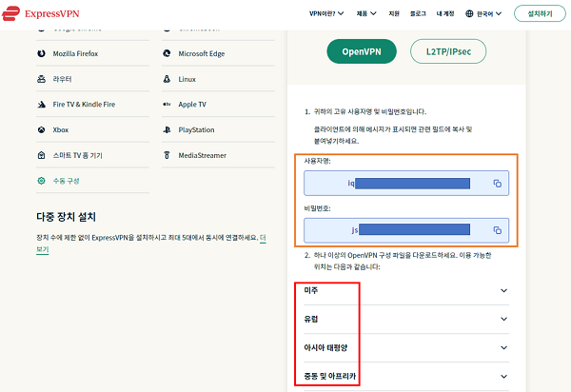Click the ExpressVPN logo

41,13
